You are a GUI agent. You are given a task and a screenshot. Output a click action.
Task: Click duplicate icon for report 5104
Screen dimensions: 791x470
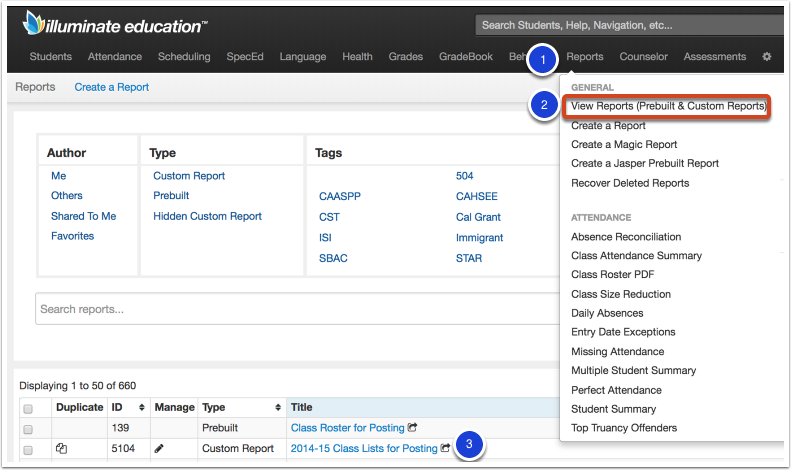[62, 448]
